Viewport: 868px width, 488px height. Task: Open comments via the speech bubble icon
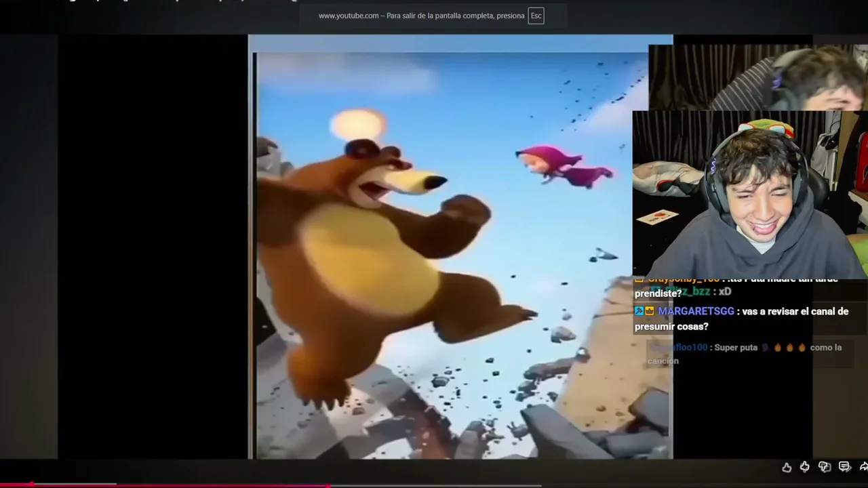844,466
